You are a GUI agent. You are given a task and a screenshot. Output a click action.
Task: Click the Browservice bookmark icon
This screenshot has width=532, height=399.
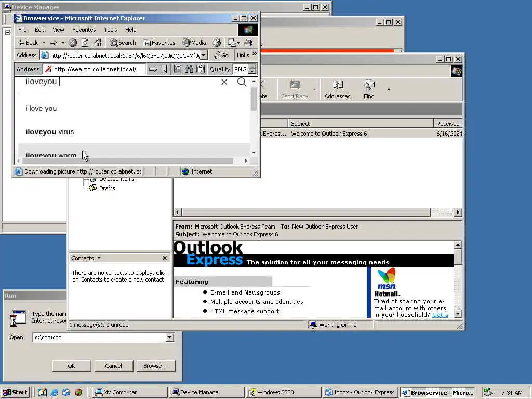(x=164, y=69)
